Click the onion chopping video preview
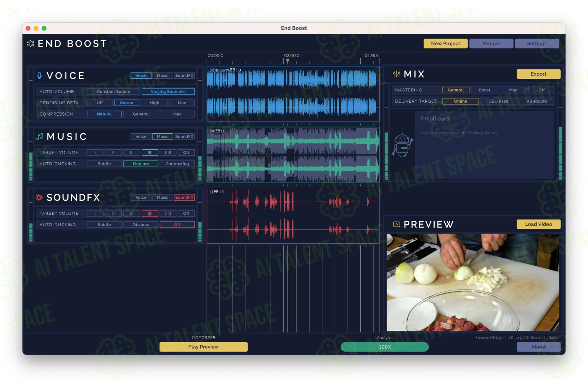Viewport: 588px width, 392px height. coord(473,282)
